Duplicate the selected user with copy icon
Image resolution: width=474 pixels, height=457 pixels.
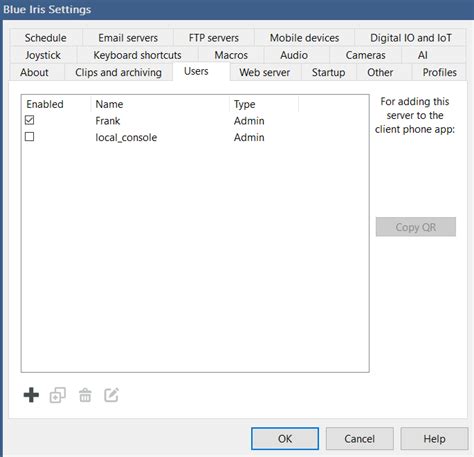click(x=58, y=395)
